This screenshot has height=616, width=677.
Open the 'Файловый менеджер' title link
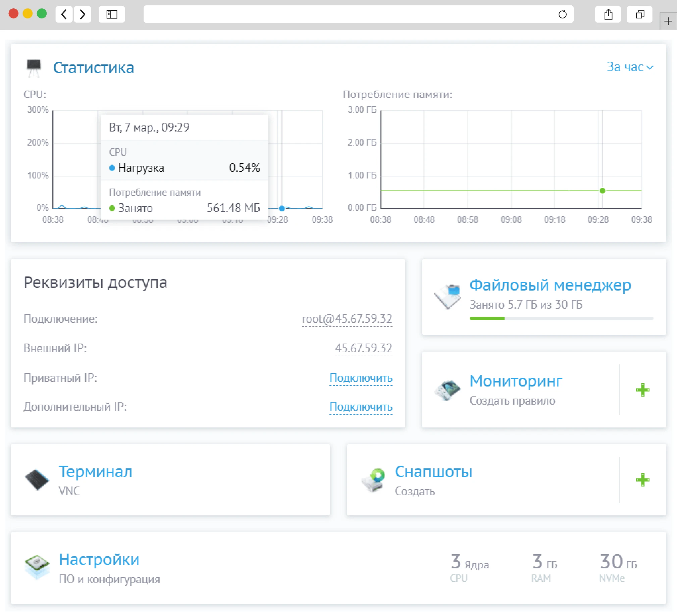pyautogui.click(x=550, y=285)
